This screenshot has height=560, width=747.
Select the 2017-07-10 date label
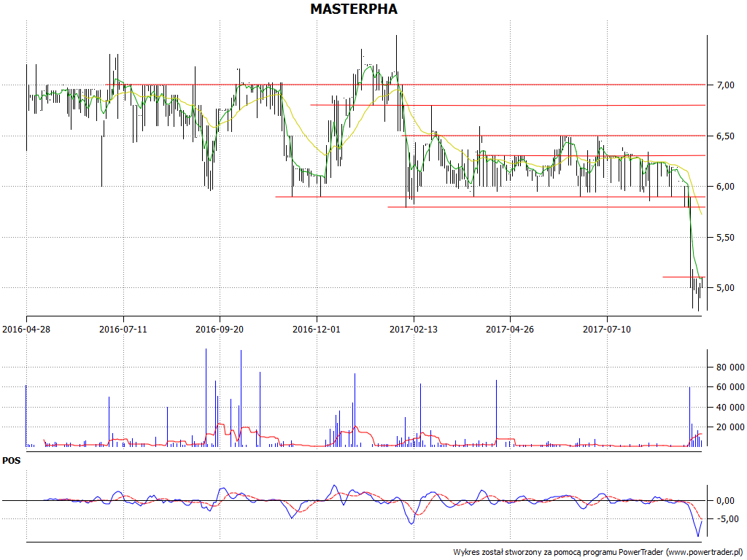pos(607,329)
